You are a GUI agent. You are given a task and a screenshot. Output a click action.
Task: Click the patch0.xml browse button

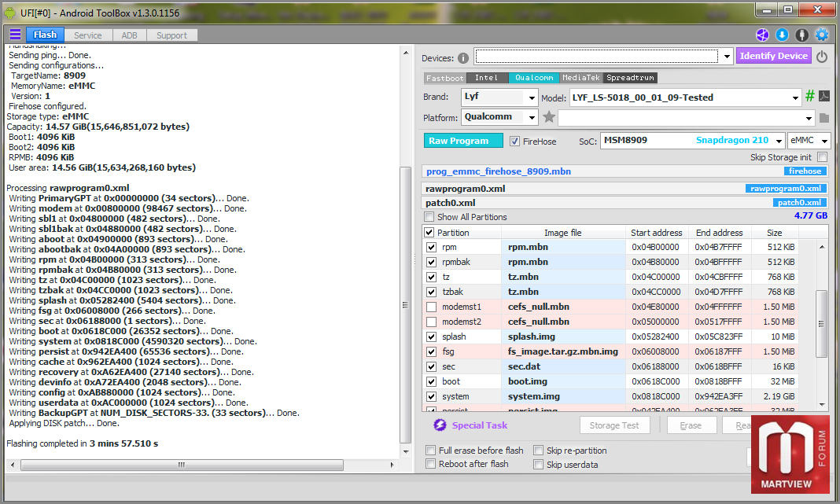(x=799, y=202)
